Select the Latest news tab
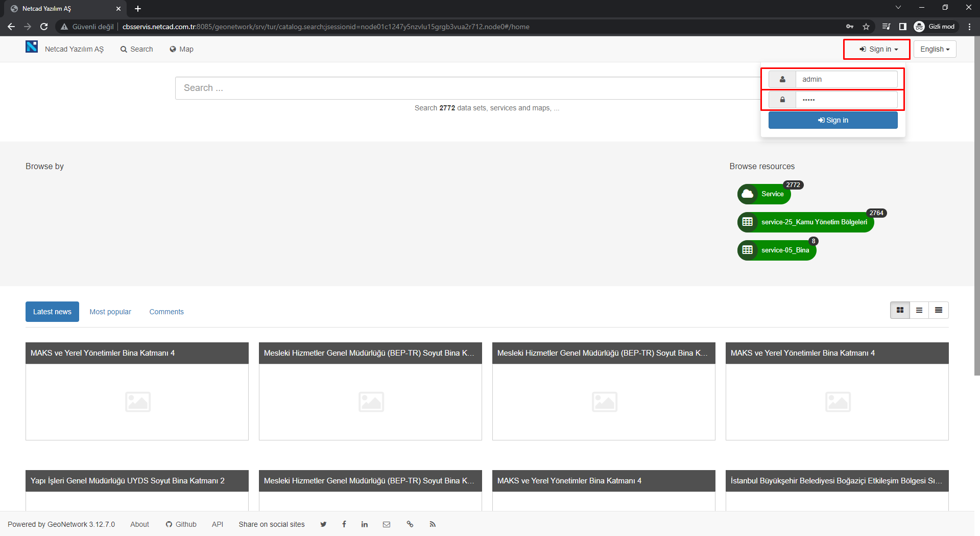 click(x=52, y=312)
